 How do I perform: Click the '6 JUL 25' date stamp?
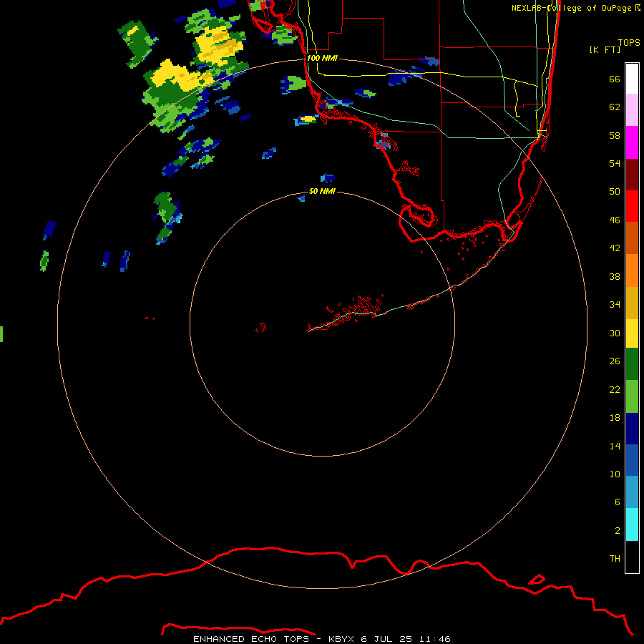point(386,639)
